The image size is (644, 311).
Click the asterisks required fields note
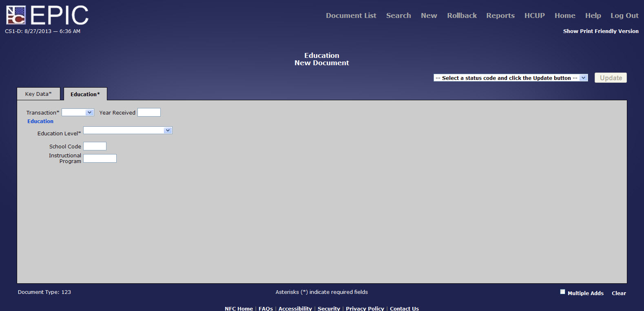321,292
